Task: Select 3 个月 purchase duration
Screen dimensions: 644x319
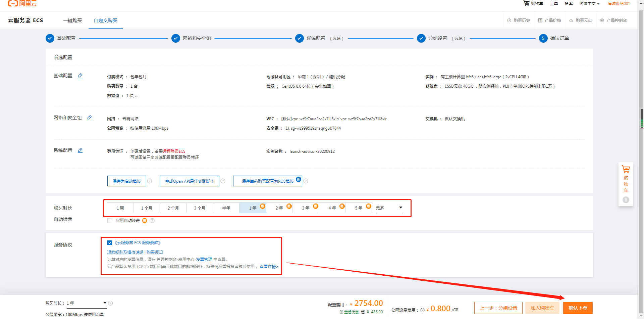Action: [x=200, y=208]
